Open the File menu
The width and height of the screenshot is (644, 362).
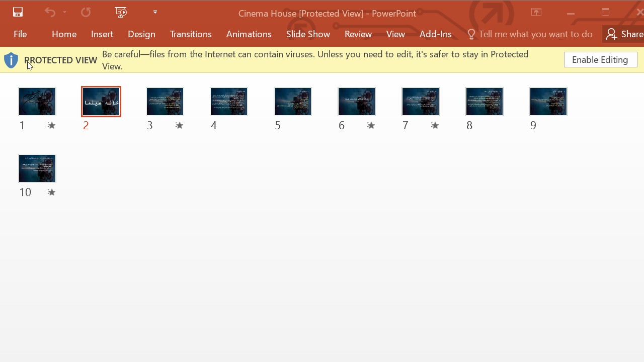coord(20,34)
